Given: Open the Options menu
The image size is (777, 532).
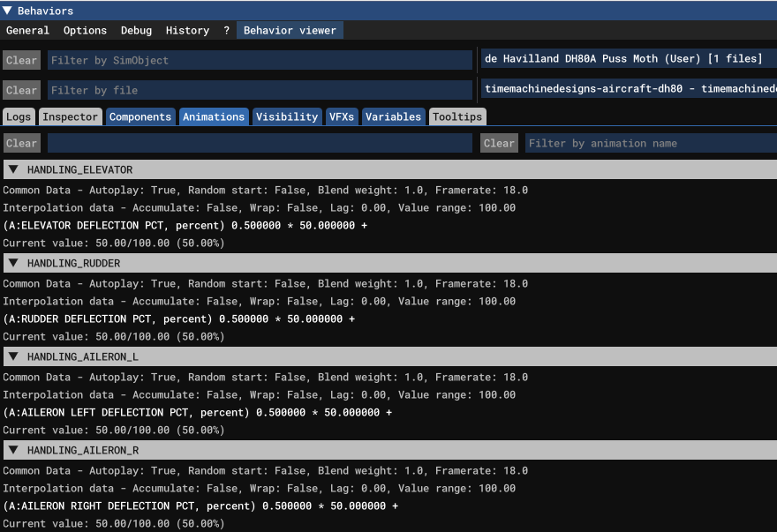Looking at the screenshot, I should tap(85, 30).
